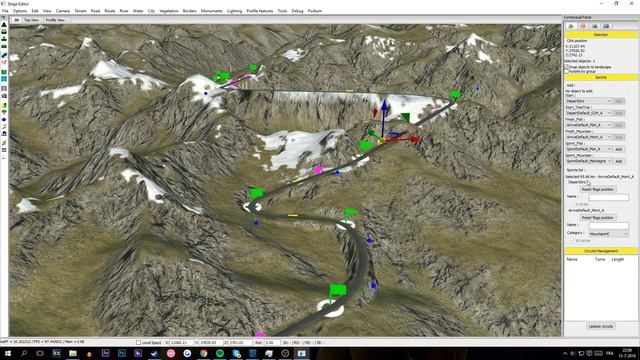Viewport: 640px width, 360px height.
Task: Open the Category MountainC dropdown
Action: pos(608,234)
